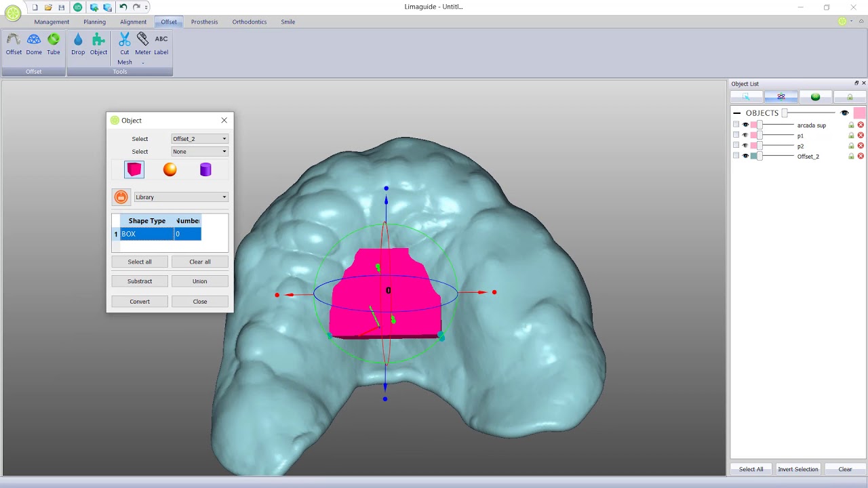Screen dimensions: 868x488
Task: Open the Management tab
Action: pyautogui.click(x=52, y=22)
